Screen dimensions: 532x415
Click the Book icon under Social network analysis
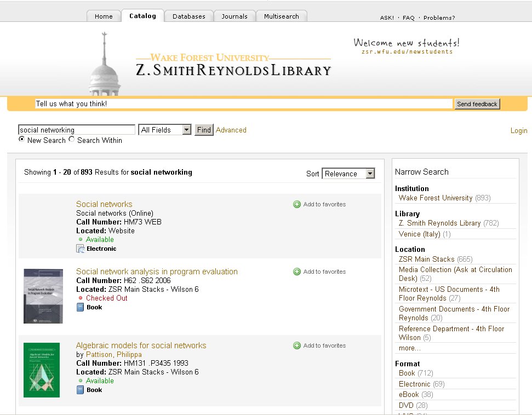pos(80,307)
